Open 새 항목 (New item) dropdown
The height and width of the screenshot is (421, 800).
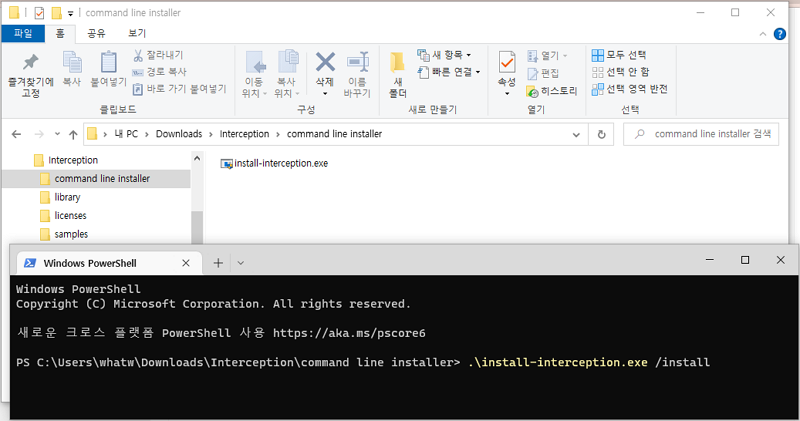[x=444, y=55]
